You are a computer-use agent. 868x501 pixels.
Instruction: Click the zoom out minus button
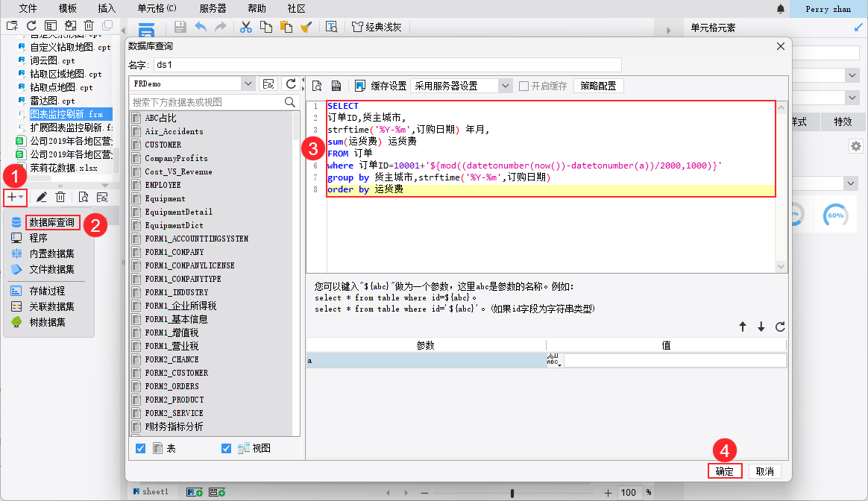424,493
